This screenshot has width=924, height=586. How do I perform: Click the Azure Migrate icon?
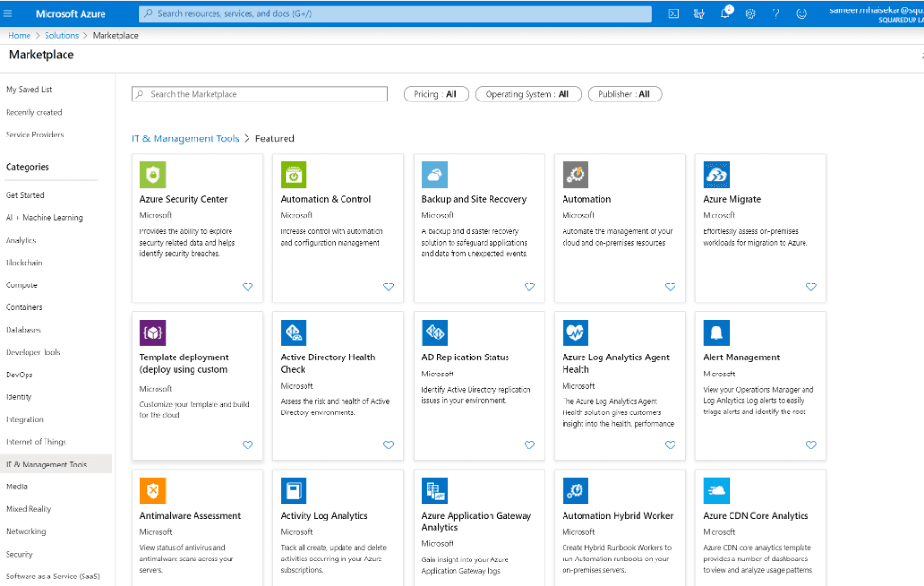716,174
